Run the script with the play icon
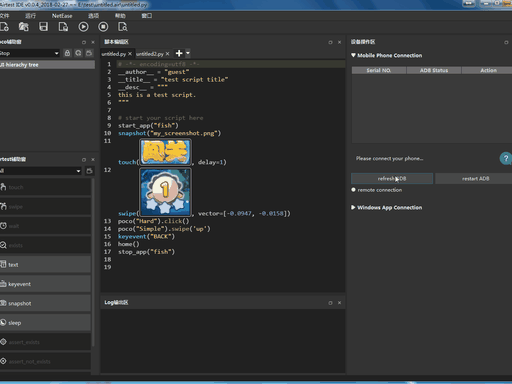512x384 pixels. pyautogui.click(x=83, y=27)
